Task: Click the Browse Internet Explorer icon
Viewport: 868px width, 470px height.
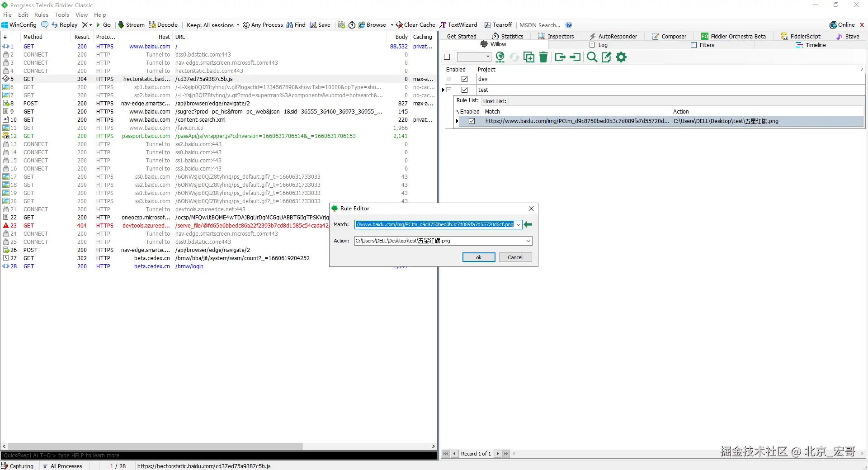Action: pyautogui.click(x=362, y=25)
